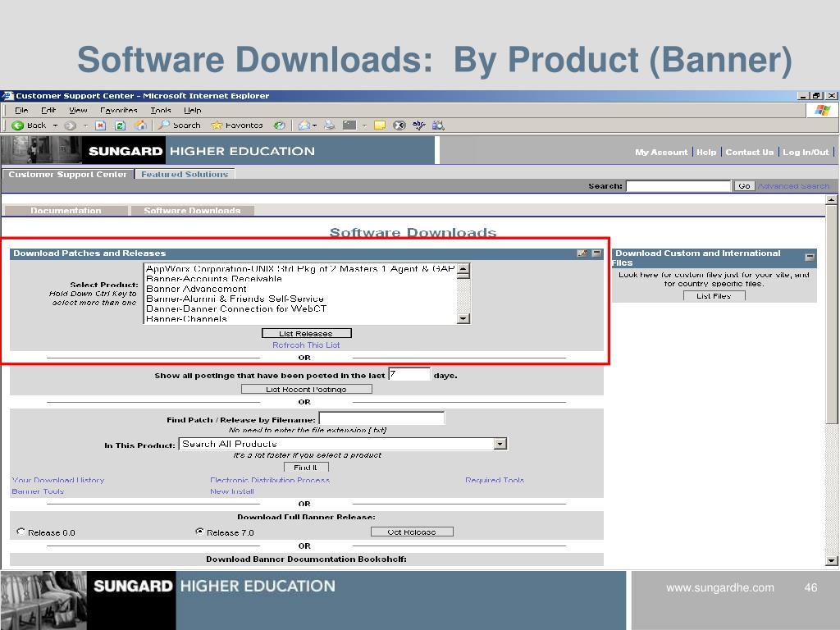840x630 pixels.
Task: Open Mail icon dropdown arrow
Action: click(x=314, y=126)
